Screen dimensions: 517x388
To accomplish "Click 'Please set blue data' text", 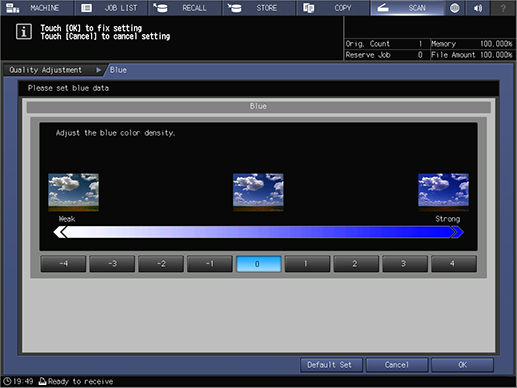I will 68,88.
